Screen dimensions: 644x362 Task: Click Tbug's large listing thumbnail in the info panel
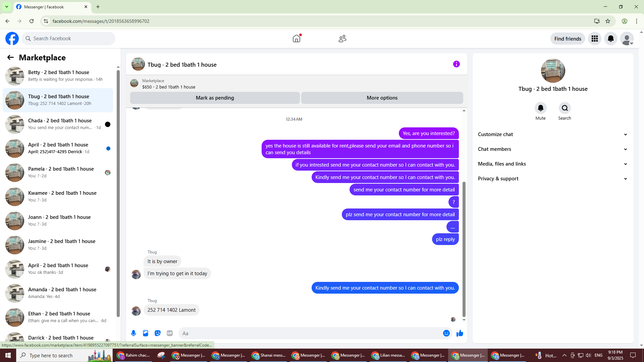click(x=553, y=71)
